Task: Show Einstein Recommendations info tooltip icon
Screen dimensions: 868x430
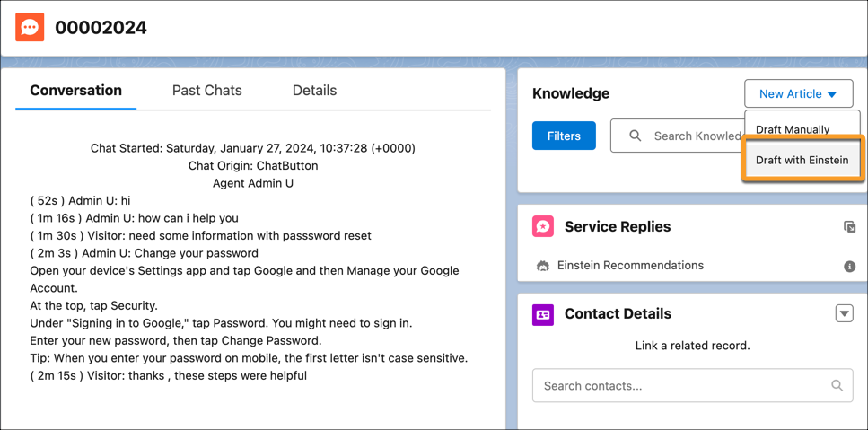Action: pos(849,267)
